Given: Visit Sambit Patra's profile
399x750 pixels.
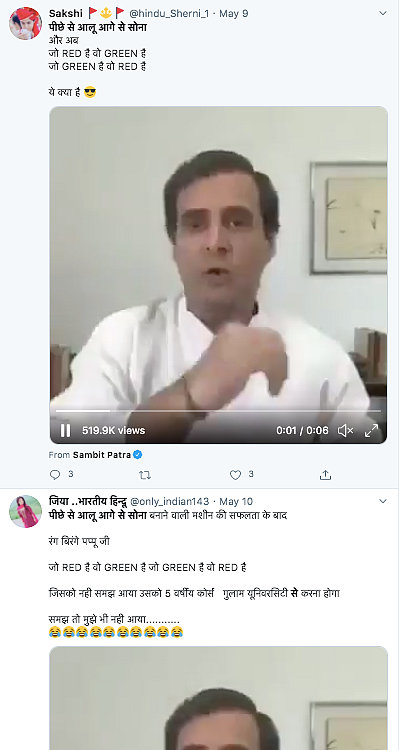Looking at the screenshot, I should pyautogui.click(x=101, y=455).
